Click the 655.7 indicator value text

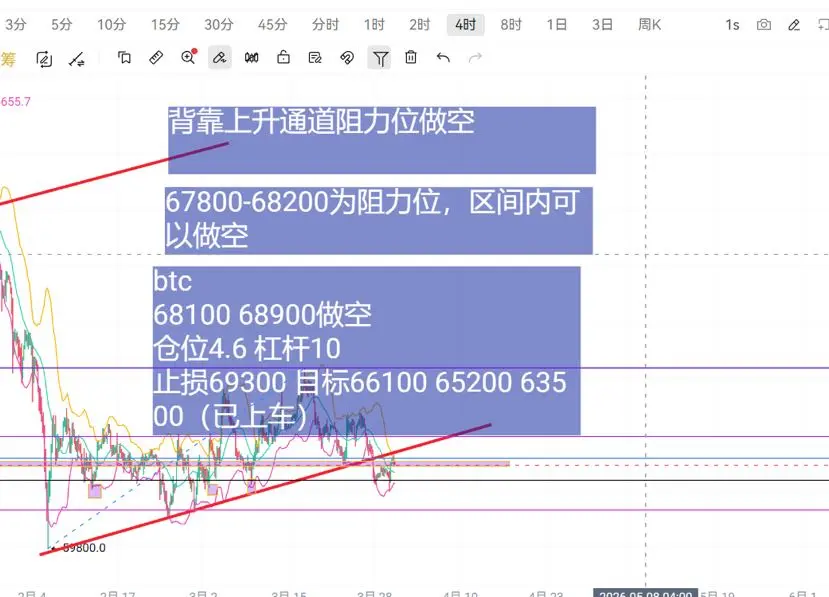coord(15,102)
